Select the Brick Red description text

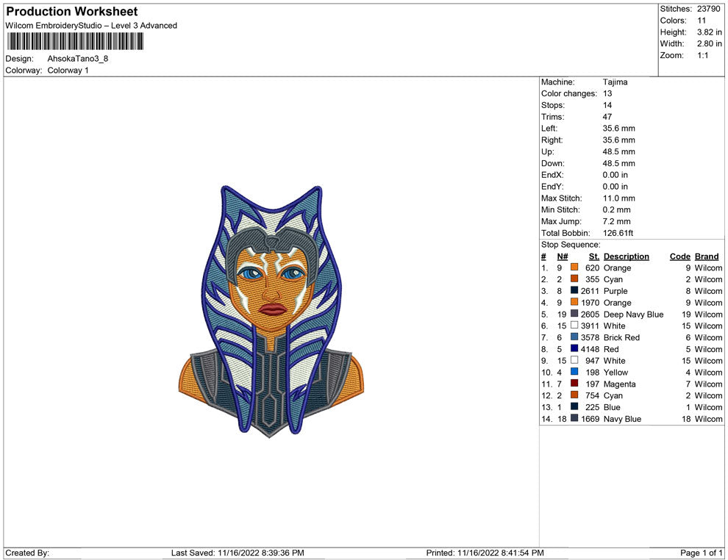click(x=621, y=337)
